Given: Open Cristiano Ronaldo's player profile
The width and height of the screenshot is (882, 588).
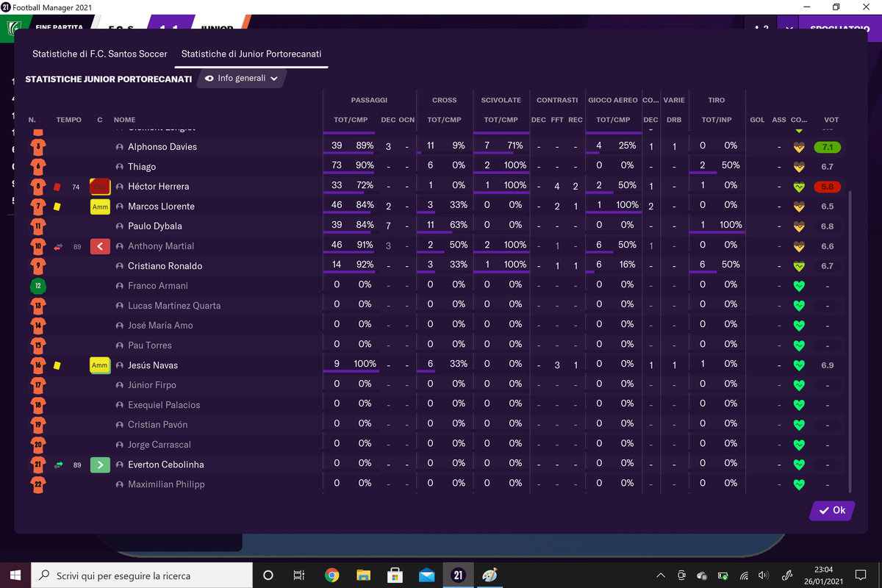Looking at the screenshot, I should [165, 266].
